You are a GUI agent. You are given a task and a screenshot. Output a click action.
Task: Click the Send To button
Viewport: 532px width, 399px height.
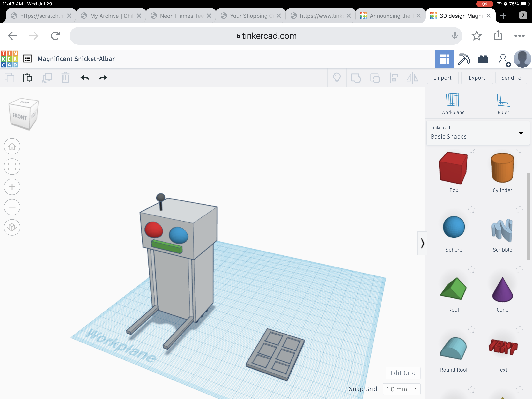[511, 78]
